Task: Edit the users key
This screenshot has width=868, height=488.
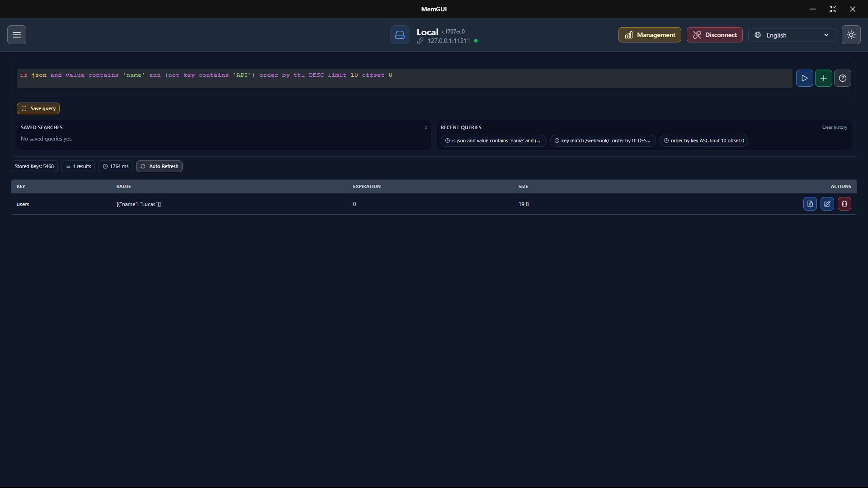Action: (x=827, y=204)
